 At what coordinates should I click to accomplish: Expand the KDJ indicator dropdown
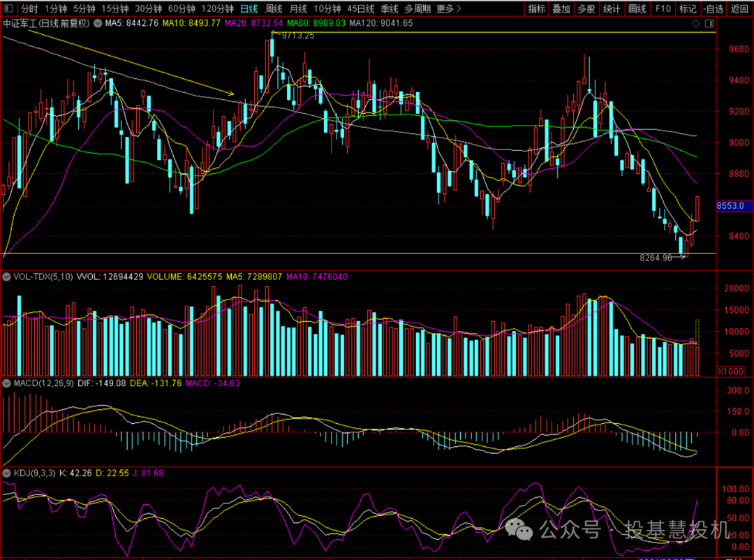[7, 473]
